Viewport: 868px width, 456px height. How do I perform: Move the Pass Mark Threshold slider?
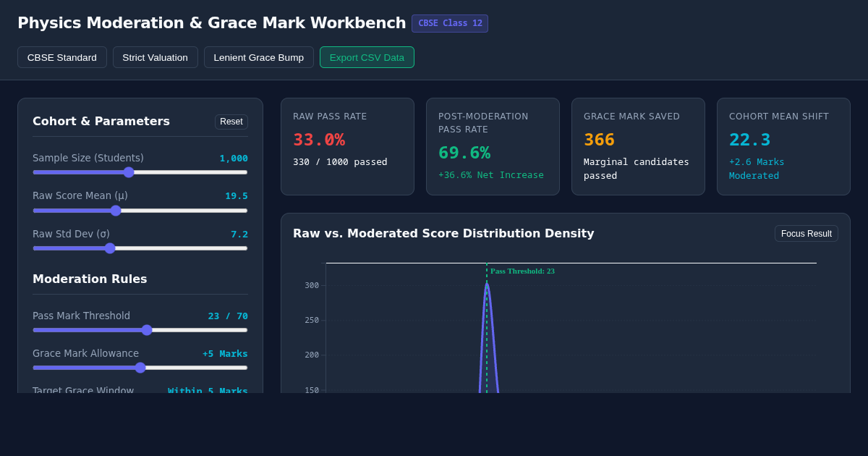pos(140,330)
